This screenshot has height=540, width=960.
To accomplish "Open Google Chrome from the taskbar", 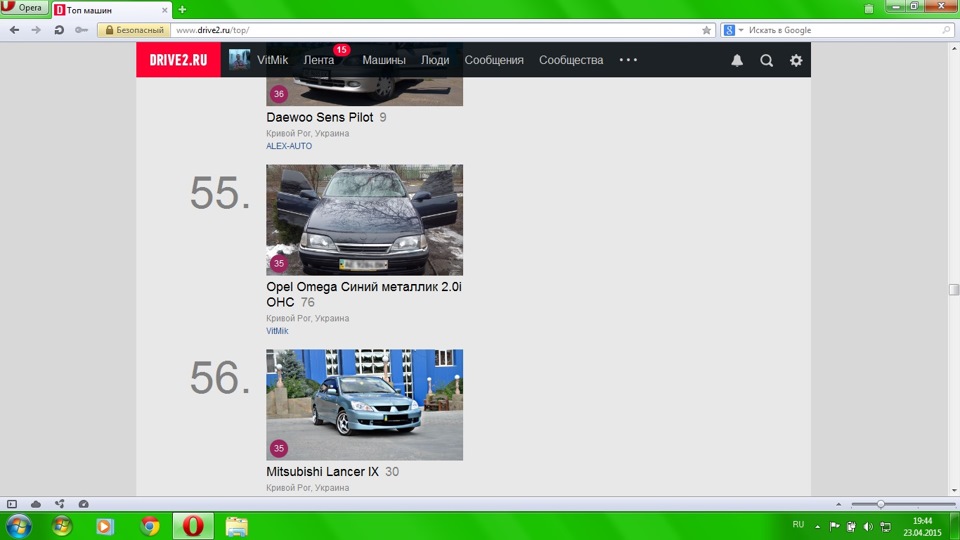I will pos(149,526).
